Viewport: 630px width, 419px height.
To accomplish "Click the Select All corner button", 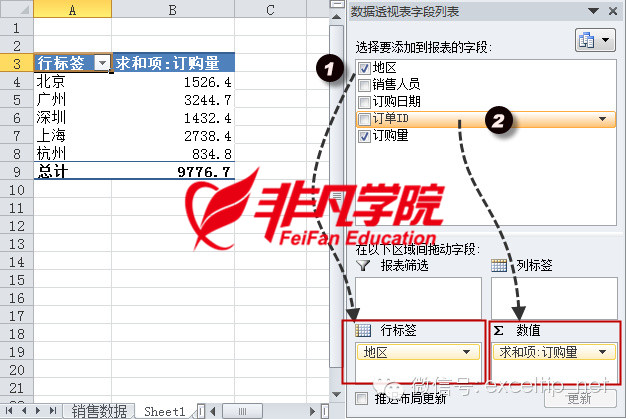I will pyautogui.click(x=16, y=9).
